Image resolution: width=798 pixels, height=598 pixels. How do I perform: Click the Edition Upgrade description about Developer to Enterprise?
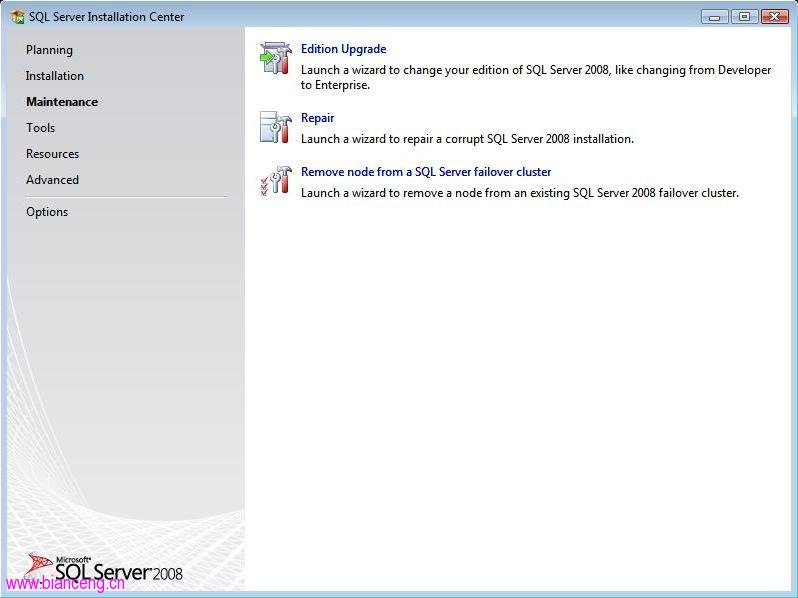[536, 77]
